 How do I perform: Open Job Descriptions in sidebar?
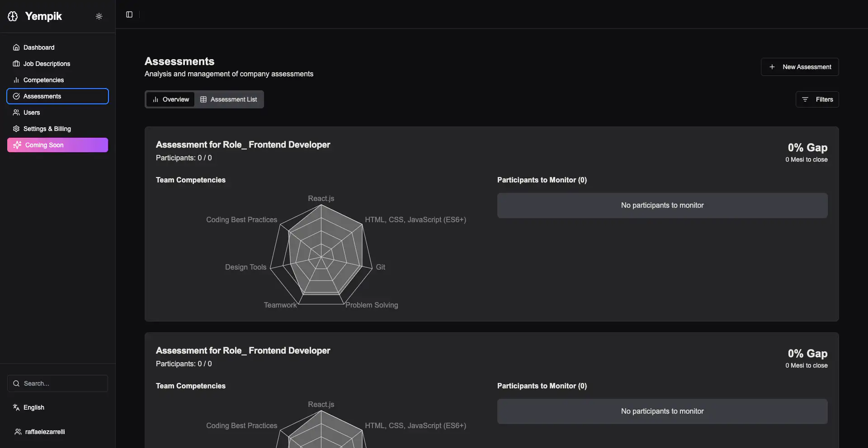[47, 64]
